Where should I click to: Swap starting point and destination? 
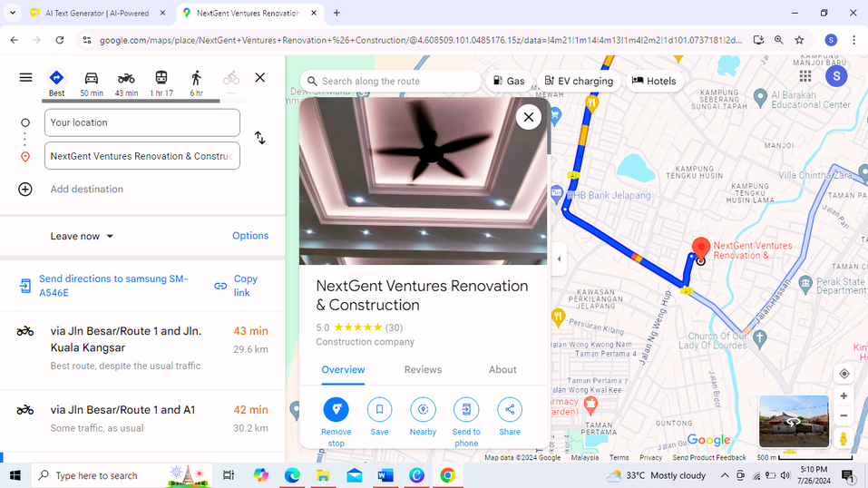pyautogui.click(x=260, y=138)
